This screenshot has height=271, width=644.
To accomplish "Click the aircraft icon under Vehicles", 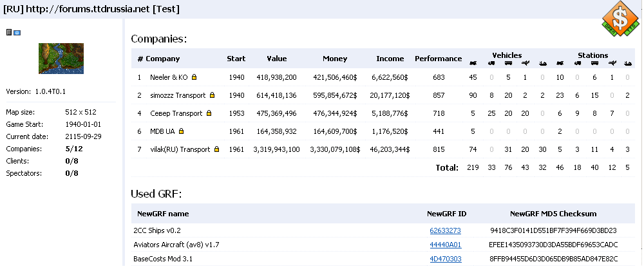I will (526, 63).
